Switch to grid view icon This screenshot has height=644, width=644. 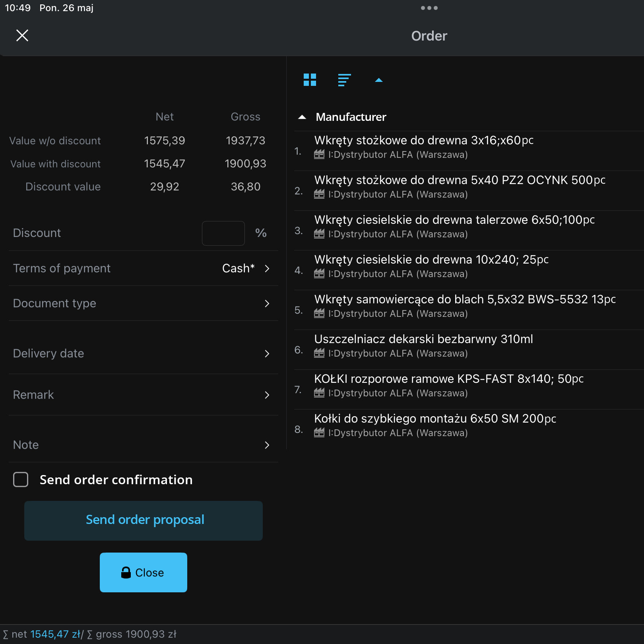(x=310, y=80)
